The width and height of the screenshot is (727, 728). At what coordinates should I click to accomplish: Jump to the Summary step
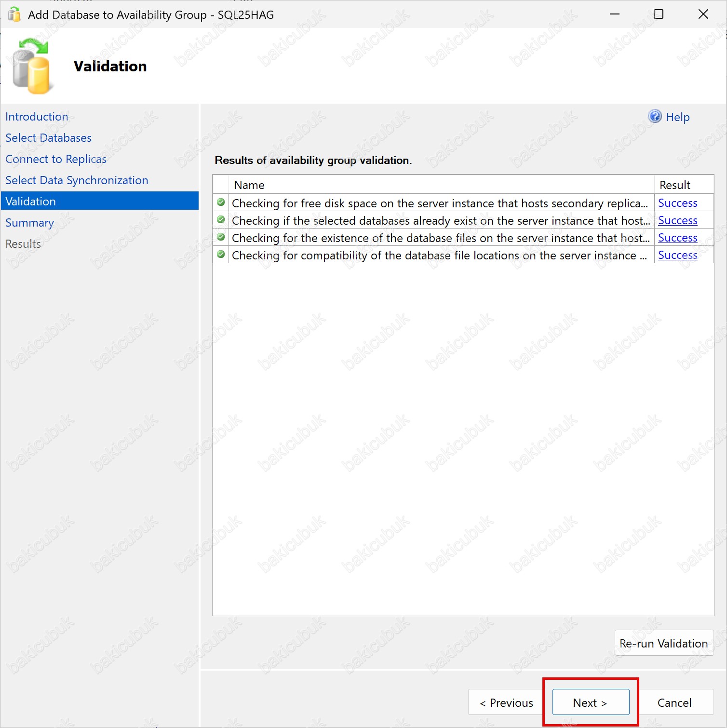(x=29, y=223)
